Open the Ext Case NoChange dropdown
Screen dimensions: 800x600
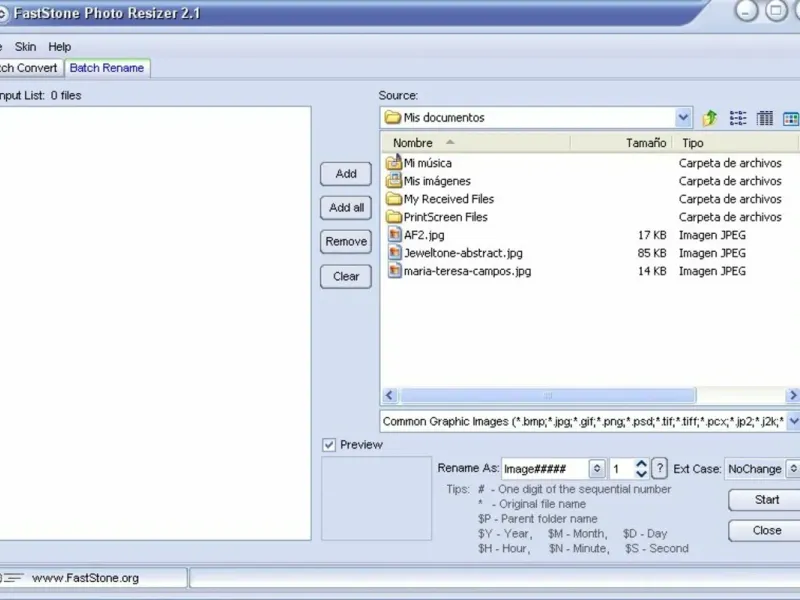[x=793, y=469]
